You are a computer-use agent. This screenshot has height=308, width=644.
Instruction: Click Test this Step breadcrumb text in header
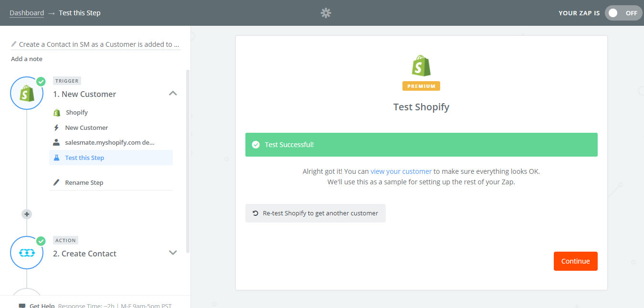point(80,13)
